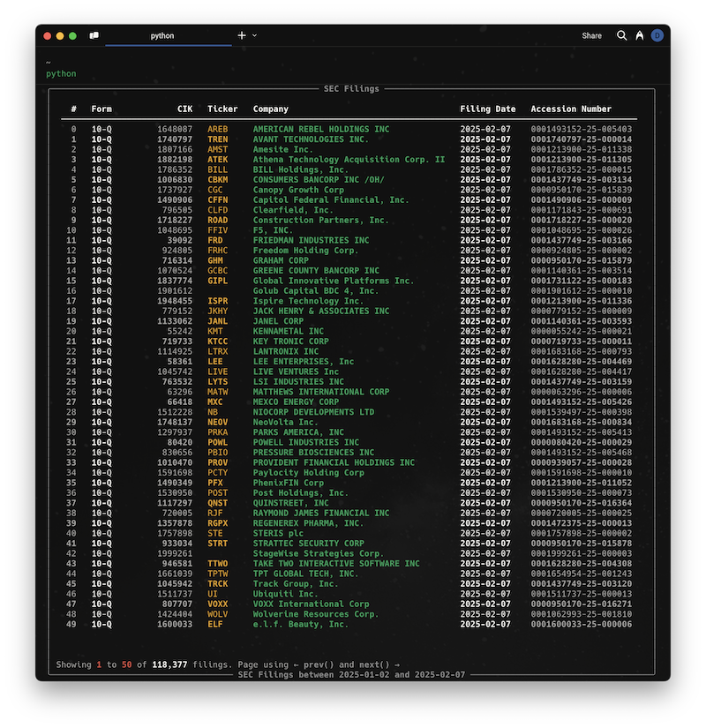Select ticker PBIO
The height and width of the screenshot is (728, 706).
[217, 452]
